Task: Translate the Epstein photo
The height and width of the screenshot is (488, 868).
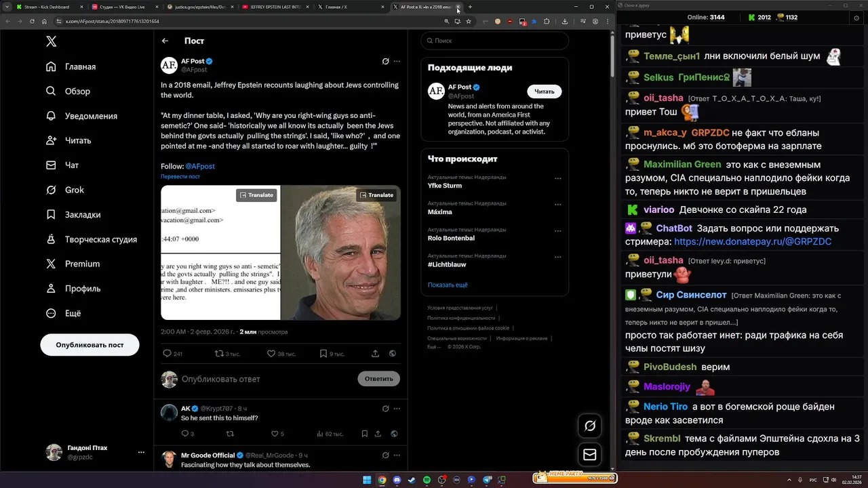Action: [x=377, y=195]
